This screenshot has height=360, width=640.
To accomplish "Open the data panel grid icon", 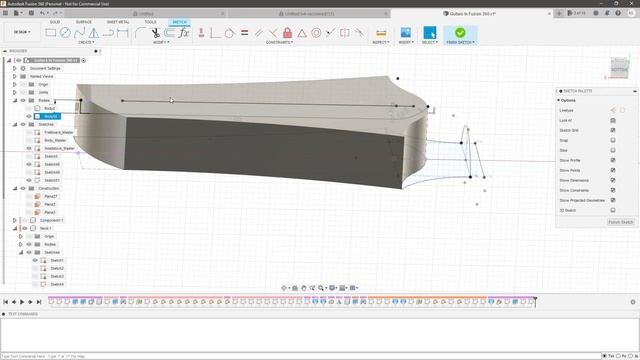I will coord(5,13).
